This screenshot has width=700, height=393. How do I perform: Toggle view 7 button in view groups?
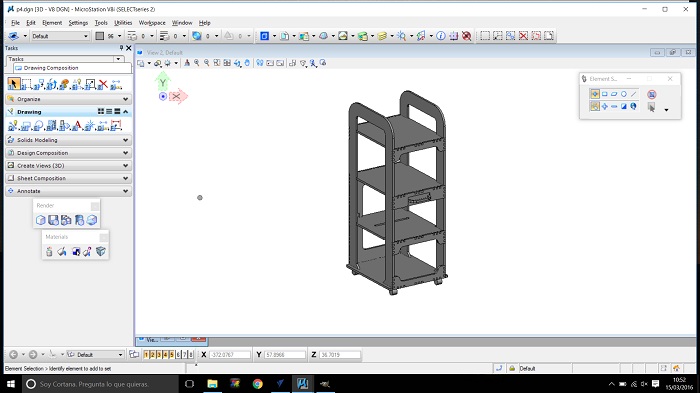click(x=184, y=355)
